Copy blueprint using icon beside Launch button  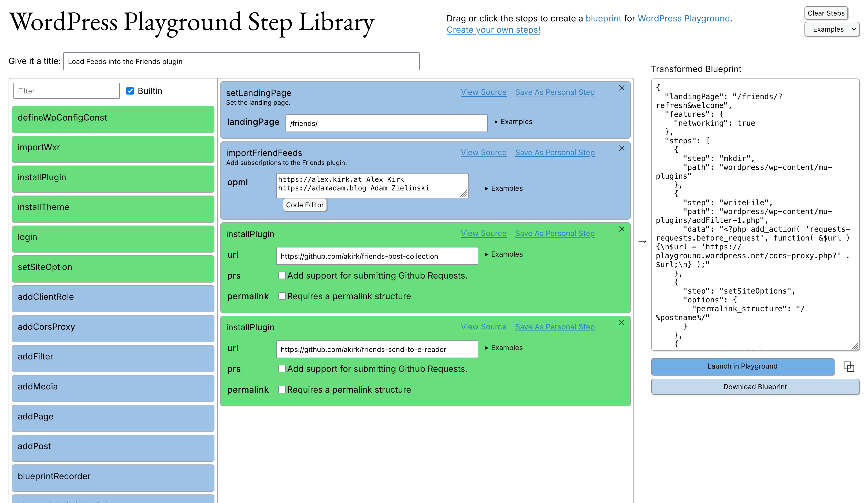click(x=849, y=367)
